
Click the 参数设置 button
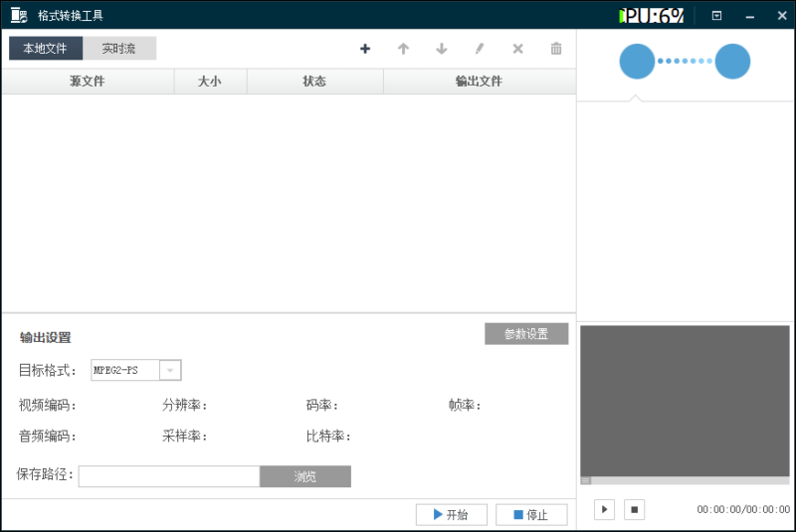(x=526, y=334)
